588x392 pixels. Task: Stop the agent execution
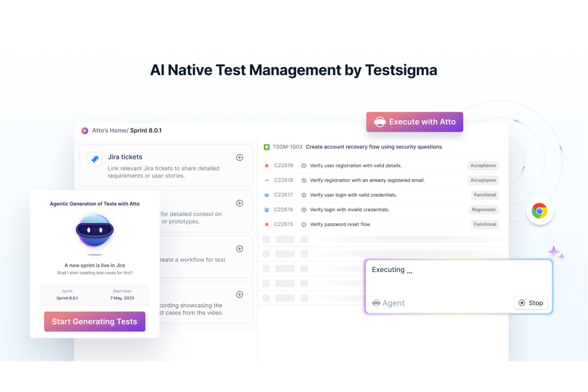point(531,303)
